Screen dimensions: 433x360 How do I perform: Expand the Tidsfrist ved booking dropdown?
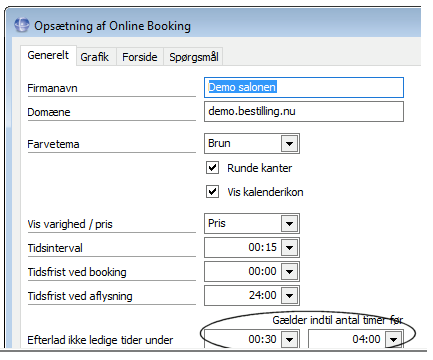click(289, 272)
